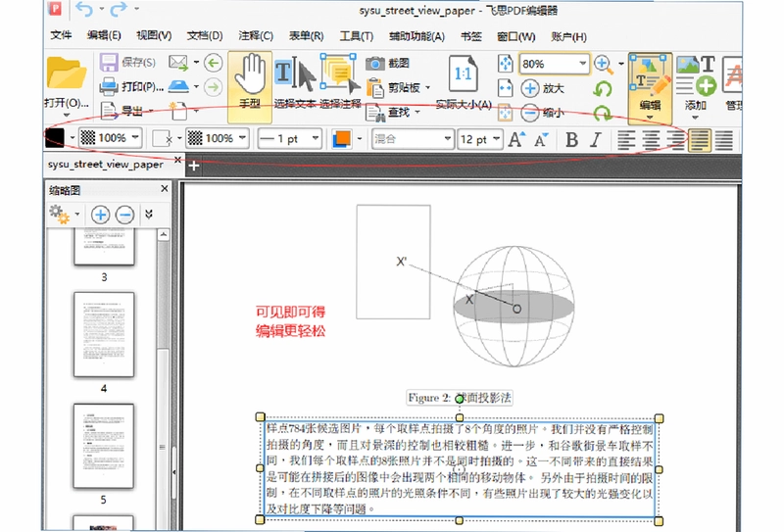Click the 实际大小(A) 1:1 page icon
The image size is (784, 532).
click(x=463, y=74)
